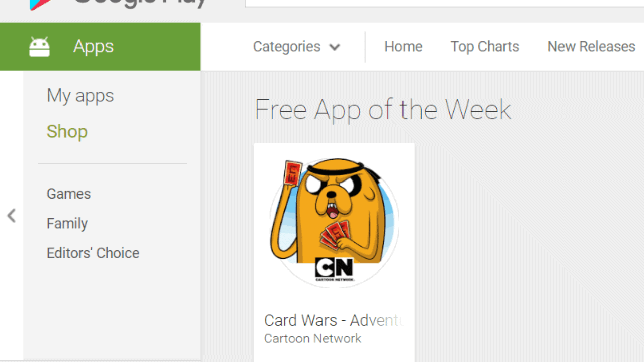Open the Family section
This screenshot has height=362, width=644.
[x=67, y=223]
